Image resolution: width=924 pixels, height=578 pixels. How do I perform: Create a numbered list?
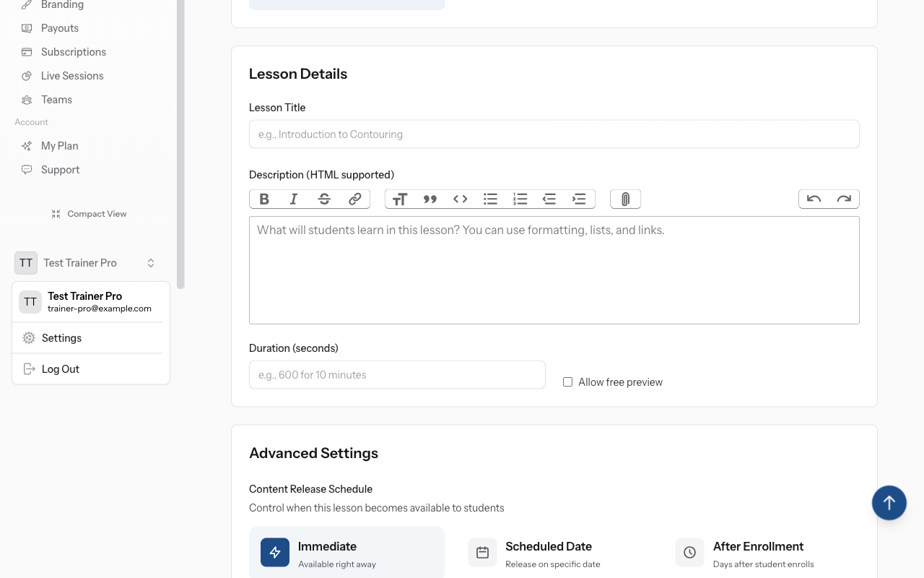520,199
